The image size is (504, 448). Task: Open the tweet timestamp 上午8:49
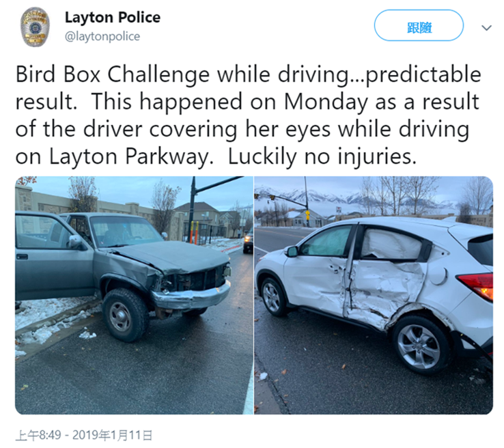tap(38, 435)
